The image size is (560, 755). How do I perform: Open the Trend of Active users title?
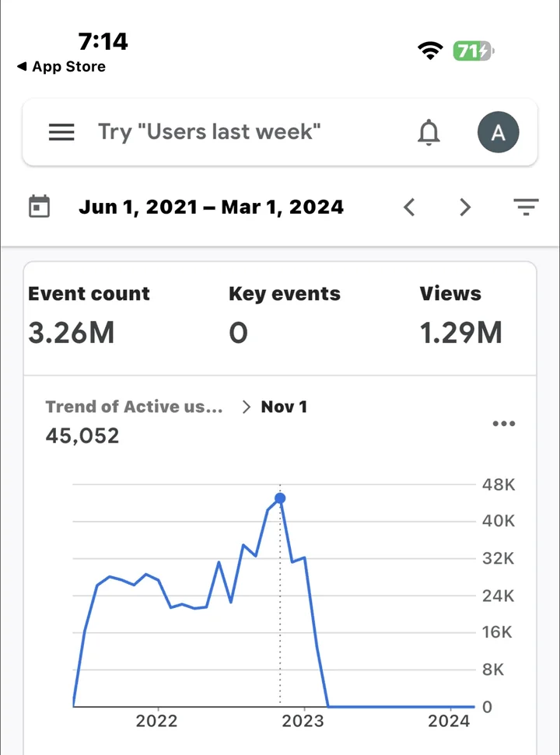tap(134, 407)
